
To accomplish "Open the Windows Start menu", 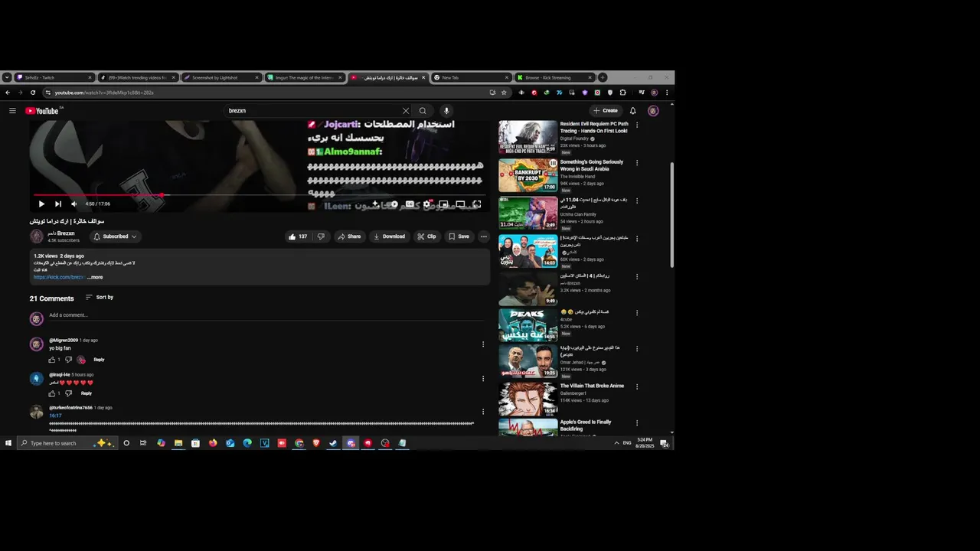I will [x=8, y=443].
